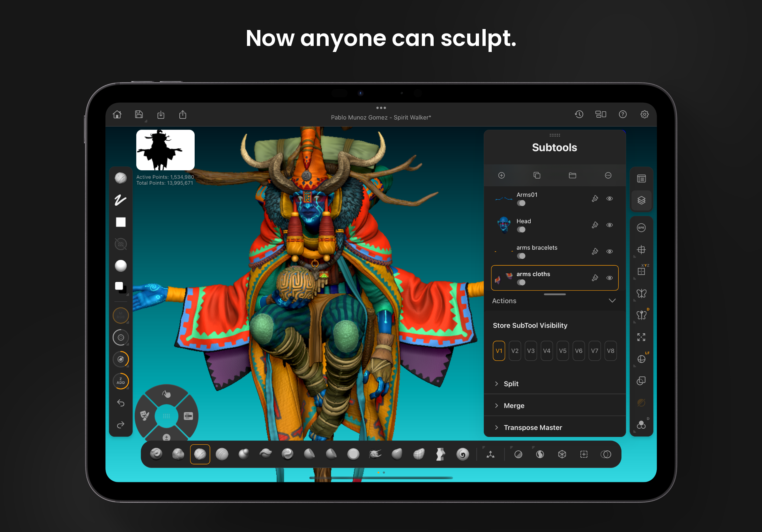Image resolution: width=762 pixels, height=532 pixels.
Task: Click the frame view expand icon
Action: (641, 337)
